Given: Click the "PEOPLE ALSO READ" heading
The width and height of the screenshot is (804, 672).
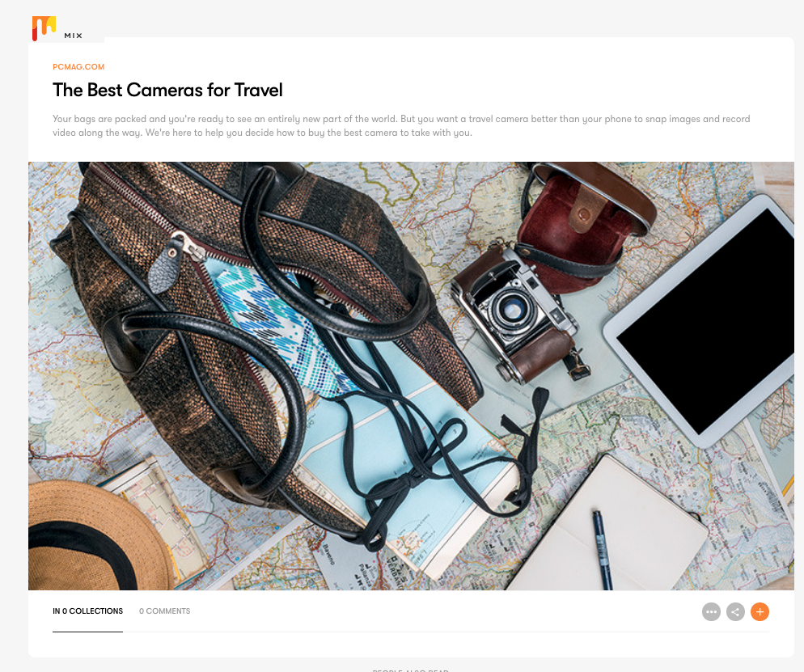Looking at the screenshot, I should [411, 670].
